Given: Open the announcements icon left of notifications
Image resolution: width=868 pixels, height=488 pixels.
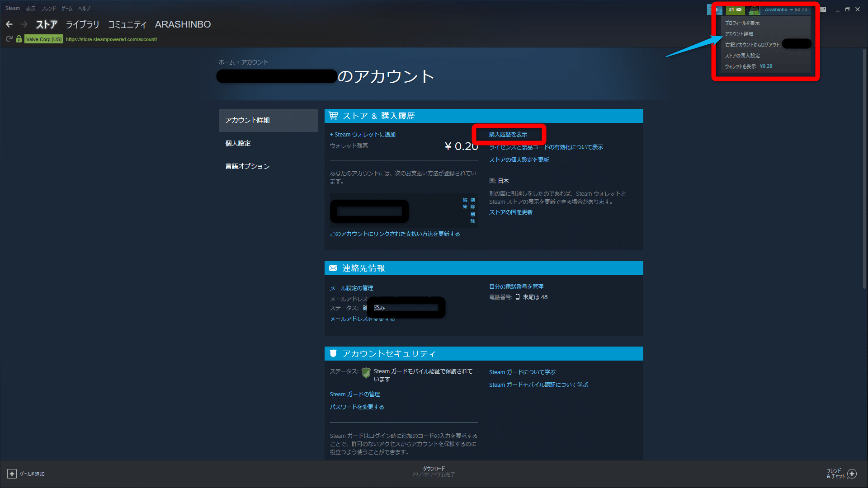Looking at the screenshot, I should [x=715, y=9].
